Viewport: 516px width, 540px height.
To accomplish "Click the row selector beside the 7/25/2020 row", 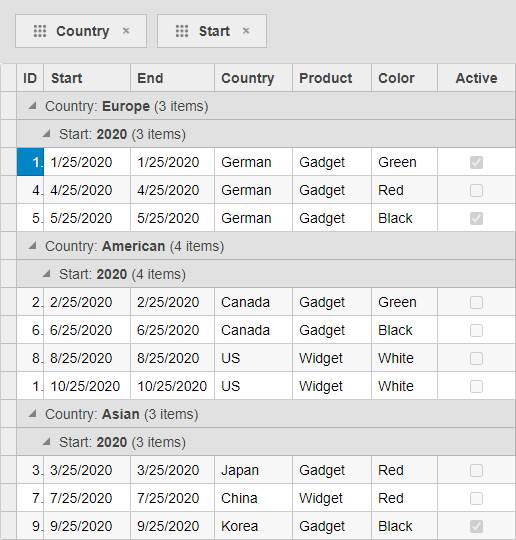I will (8, 498).
